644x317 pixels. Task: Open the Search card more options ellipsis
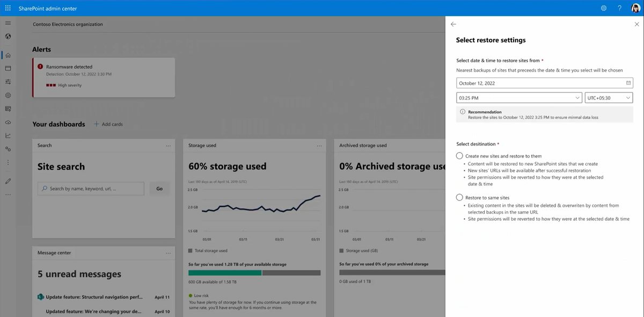(168, 146)
